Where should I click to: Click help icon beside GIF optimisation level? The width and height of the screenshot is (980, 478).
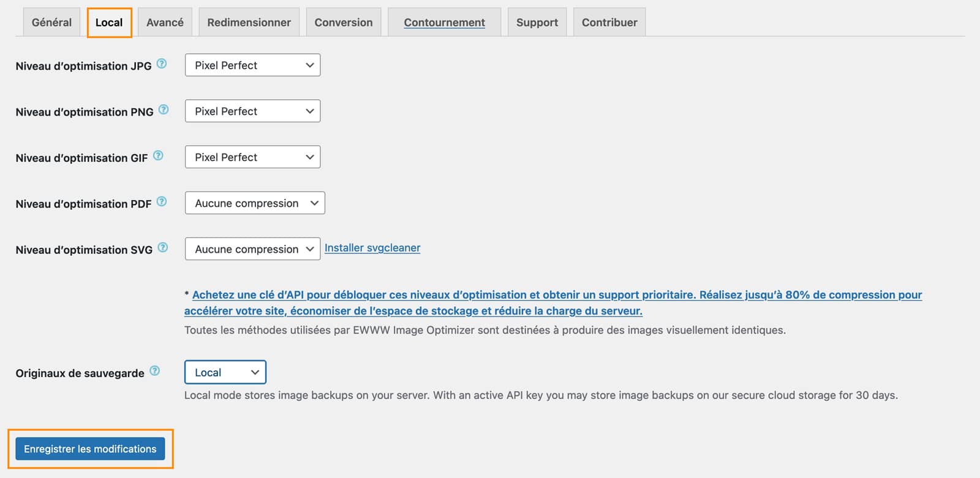tap(158, 155)
